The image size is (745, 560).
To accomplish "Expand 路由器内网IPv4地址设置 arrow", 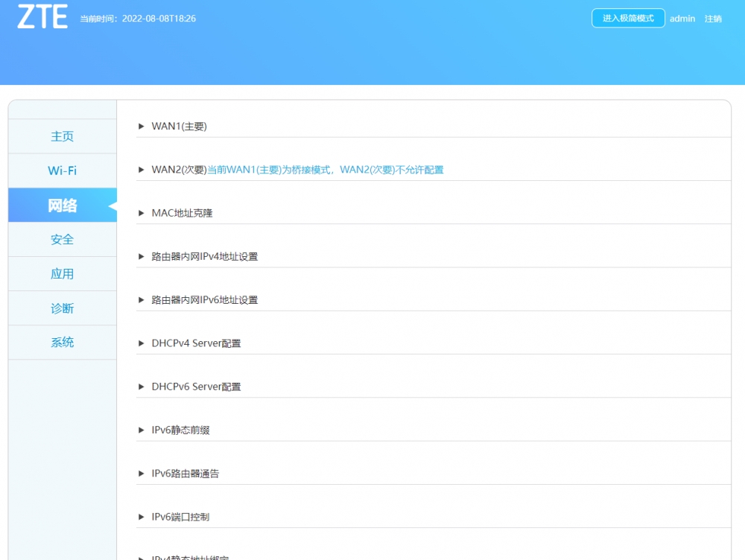I will (141, 256).
